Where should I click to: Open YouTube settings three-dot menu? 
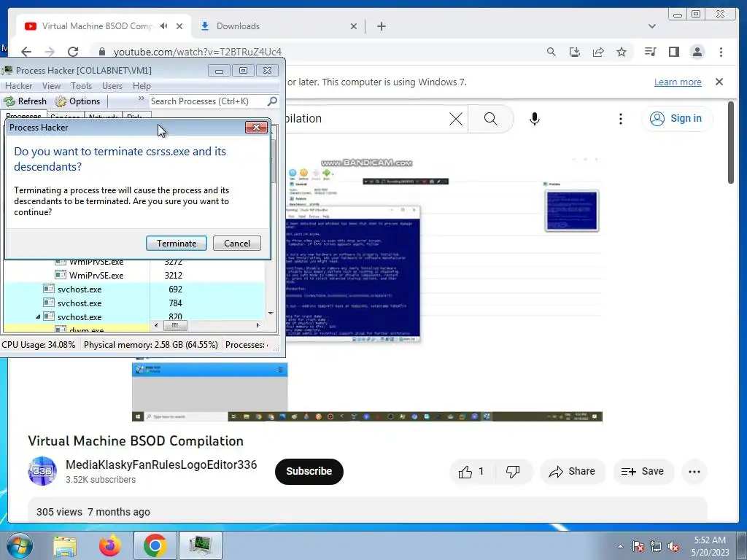620,119
